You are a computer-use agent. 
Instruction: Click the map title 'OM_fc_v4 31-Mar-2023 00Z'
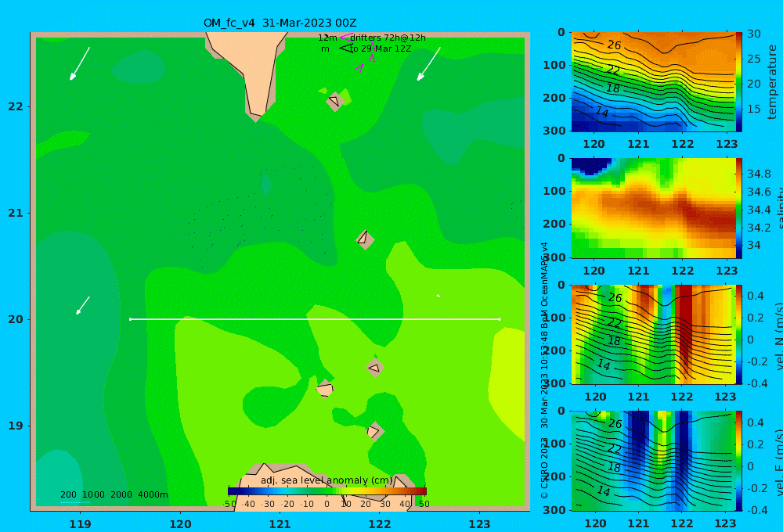click(280, 23)
